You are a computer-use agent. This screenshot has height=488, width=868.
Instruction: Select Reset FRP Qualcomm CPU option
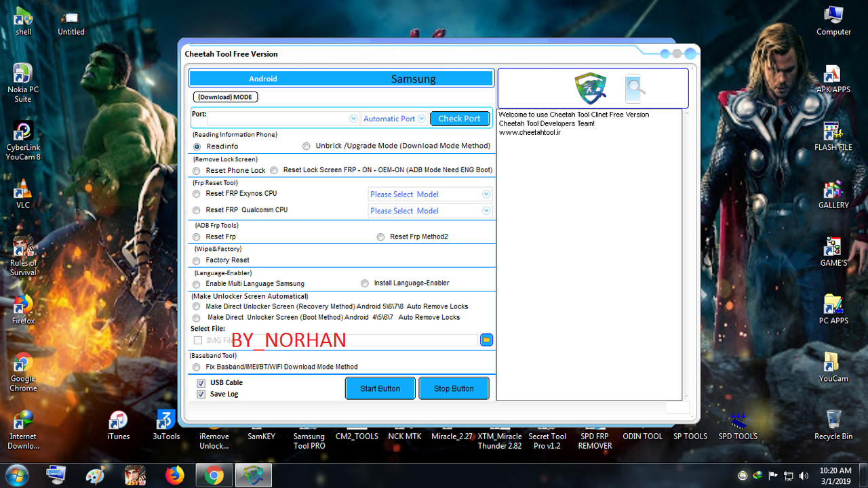tap(197, 210)
